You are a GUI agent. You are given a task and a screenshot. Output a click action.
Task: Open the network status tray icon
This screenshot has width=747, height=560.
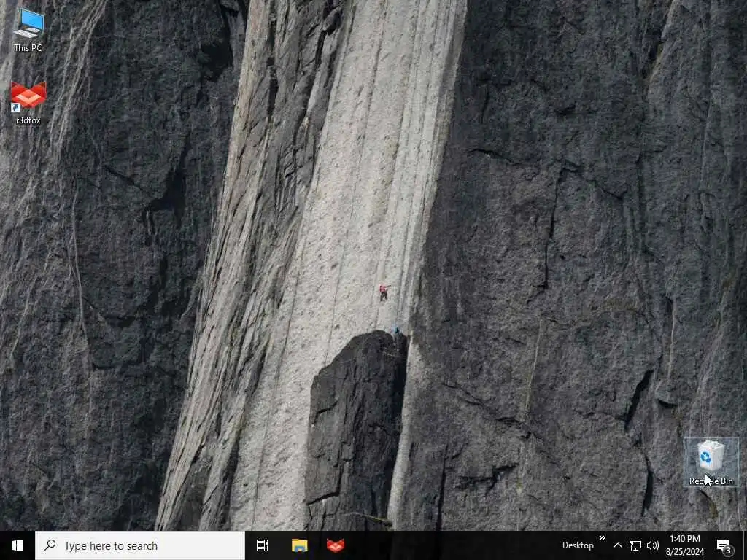tap(635, 545)
